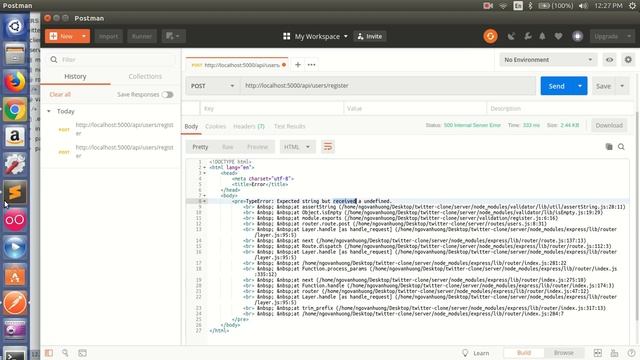The height and width of the screenshot is (360, 640).
Task: Click the Learn link in status bar
Action: point(476,353)
